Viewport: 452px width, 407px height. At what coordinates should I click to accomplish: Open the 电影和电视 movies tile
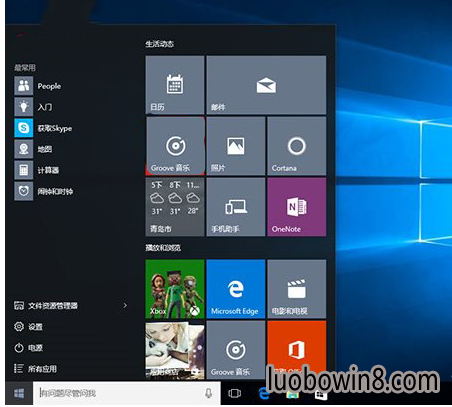coord(297,289)
